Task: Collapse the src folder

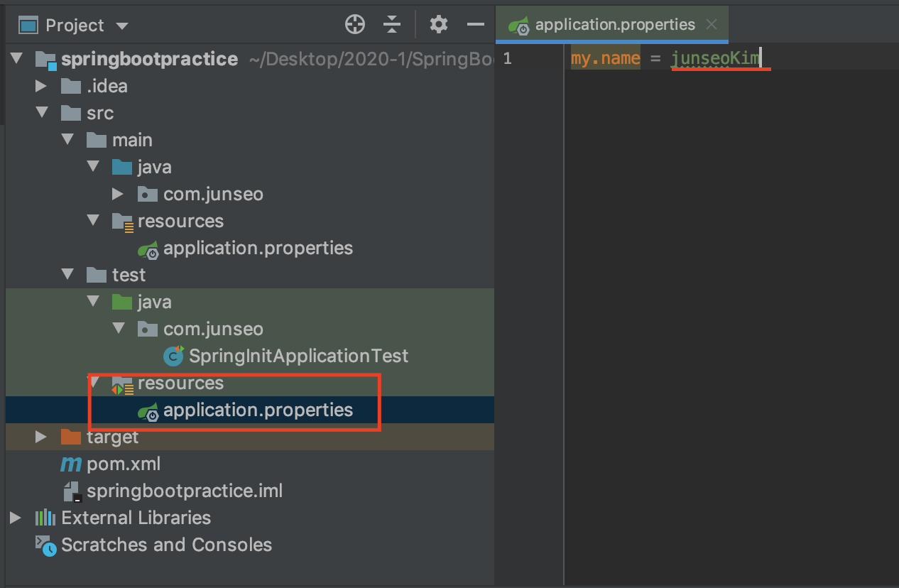Action: point(42,113)
